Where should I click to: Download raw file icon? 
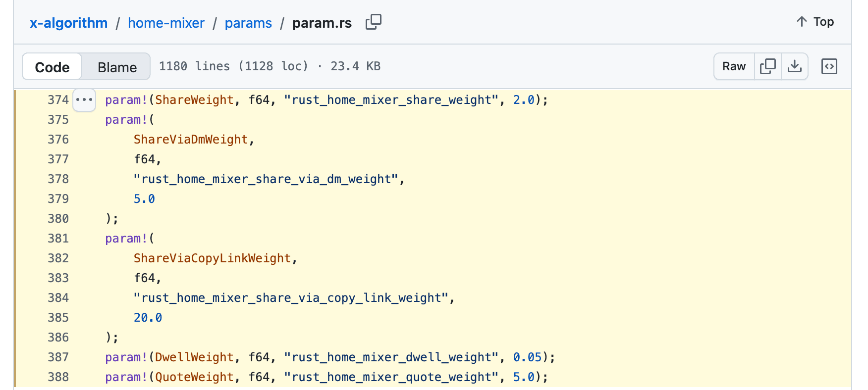pos(795,66)
